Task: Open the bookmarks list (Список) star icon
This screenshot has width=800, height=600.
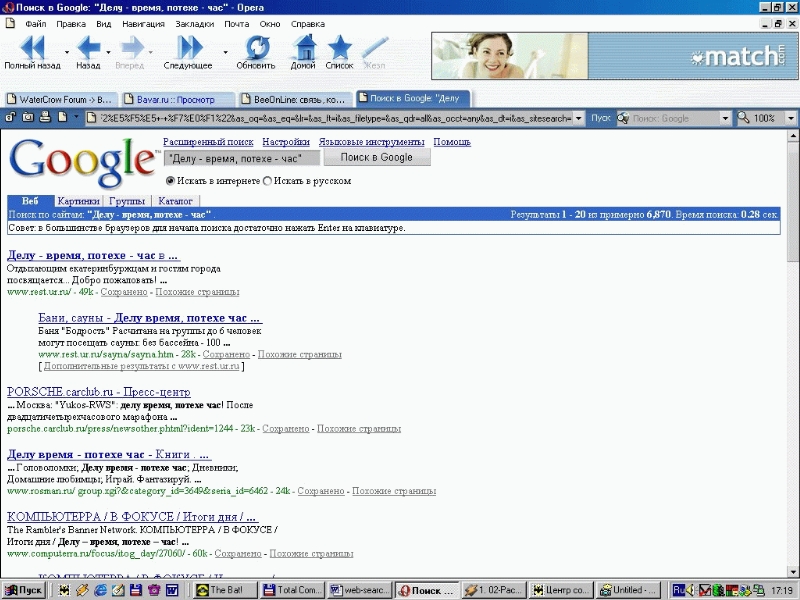Action: pos(339,48)
